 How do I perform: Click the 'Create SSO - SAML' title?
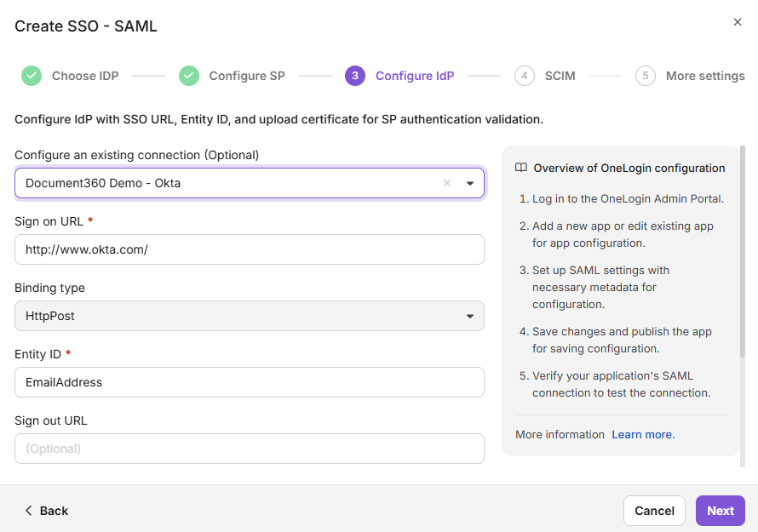pyautogui.click(x=85, y=26)
